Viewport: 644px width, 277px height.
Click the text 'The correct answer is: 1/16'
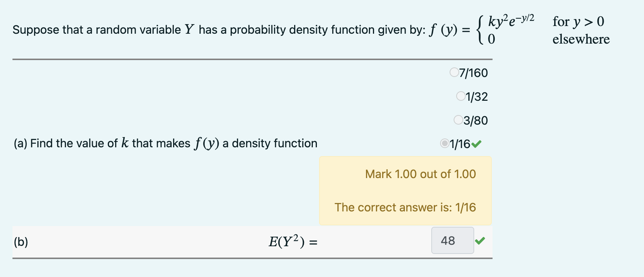(x=405, y=207)
